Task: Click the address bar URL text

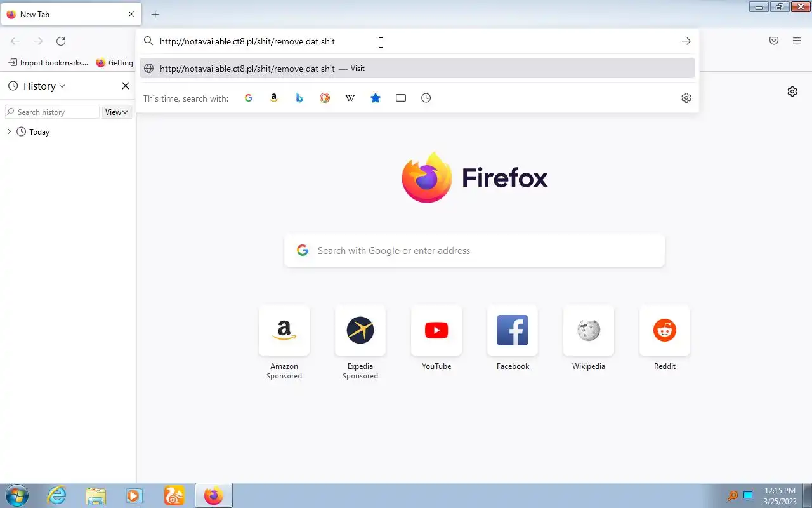Action: [x=247, y=41]
